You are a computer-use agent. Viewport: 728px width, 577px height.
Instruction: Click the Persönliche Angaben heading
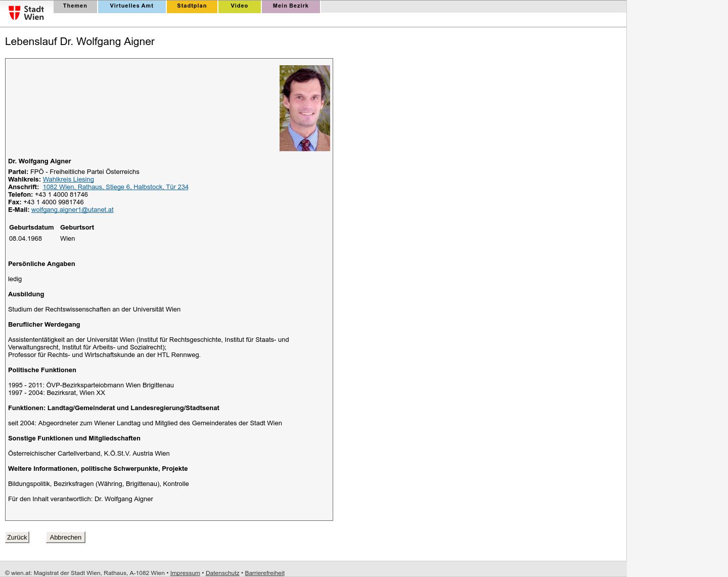click(x=41, y=264)
